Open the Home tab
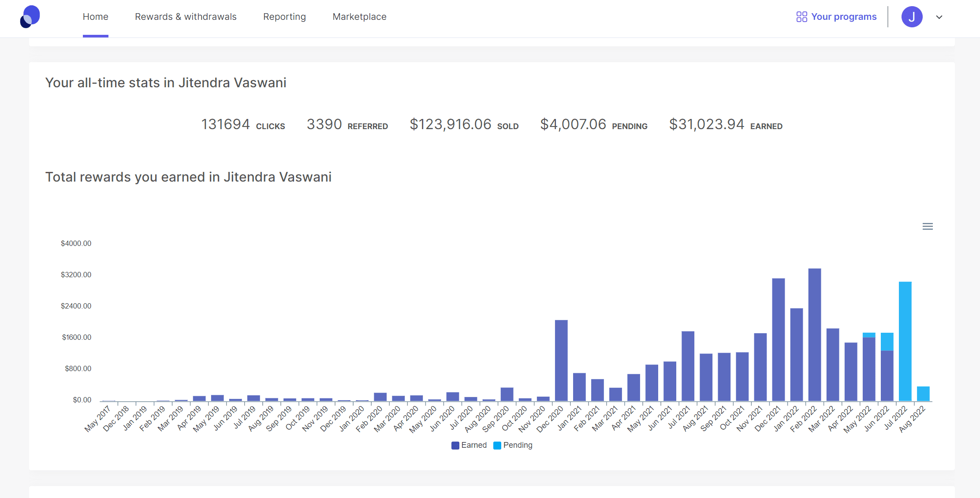The width and height of the screenshot is (980, 498). pyautogui.click(x=95, y=17)
